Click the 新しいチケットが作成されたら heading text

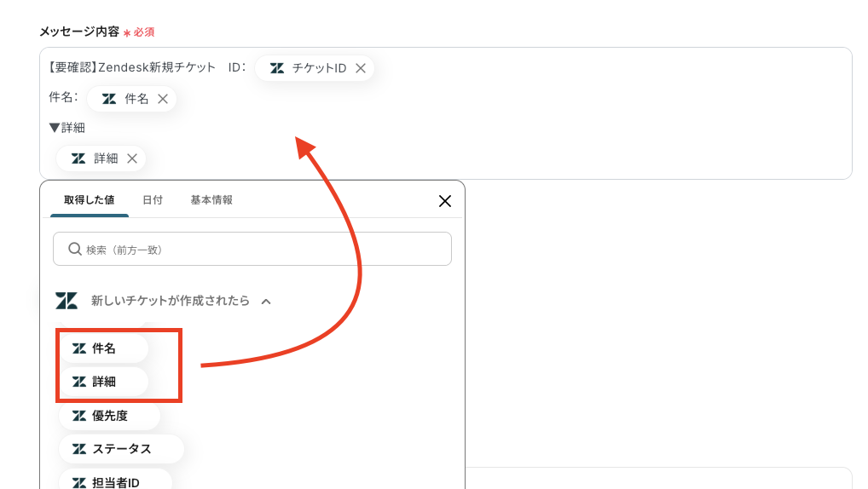pyautogui.click(x=171, y=301)
